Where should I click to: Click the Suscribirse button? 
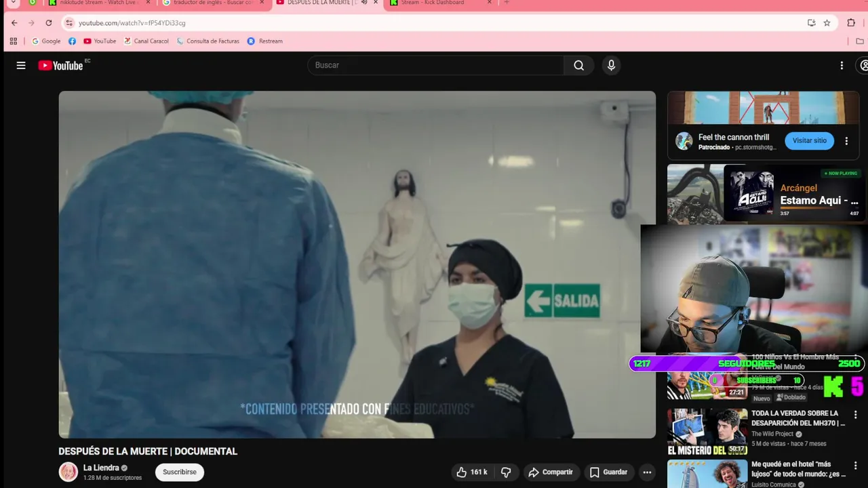(180, 472)
